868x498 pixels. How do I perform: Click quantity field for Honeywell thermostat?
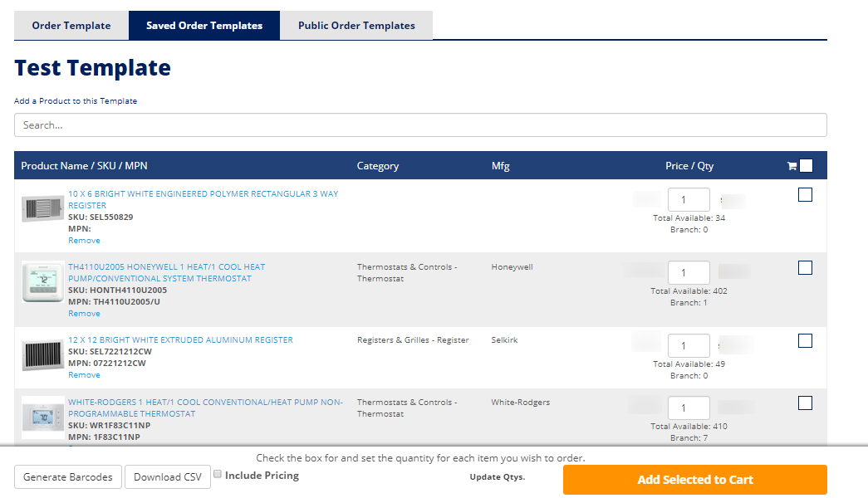click(x=689, y=273)
